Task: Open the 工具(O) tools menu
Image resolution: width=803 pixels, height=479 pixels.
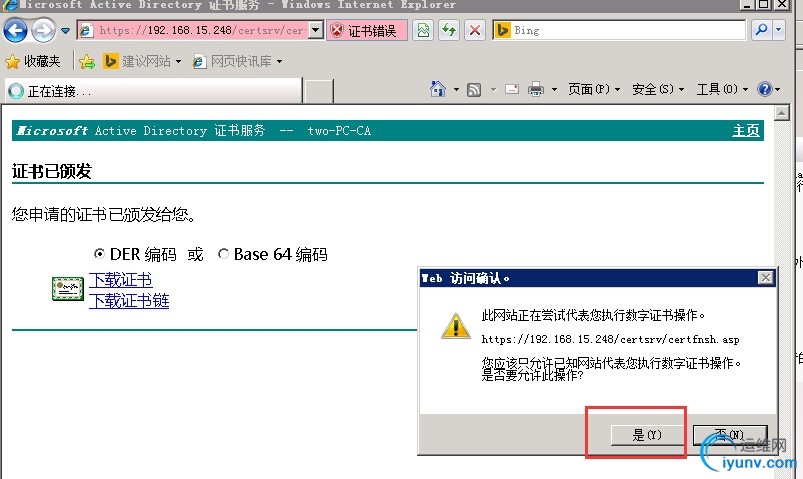Action: tap(722, 89)
